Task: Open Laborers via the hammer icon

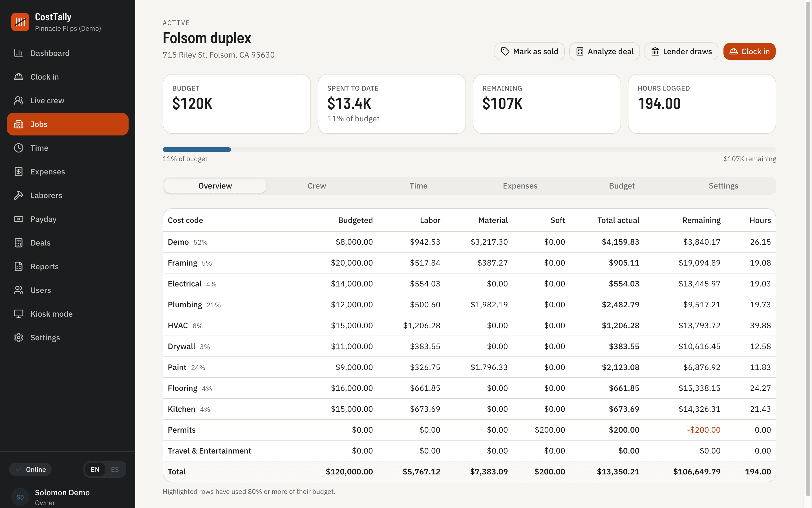Action: [18, 195]
